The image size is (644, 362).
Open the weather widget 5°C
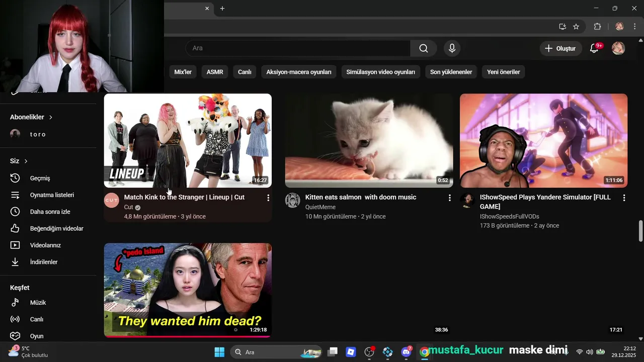click(29, 351)
